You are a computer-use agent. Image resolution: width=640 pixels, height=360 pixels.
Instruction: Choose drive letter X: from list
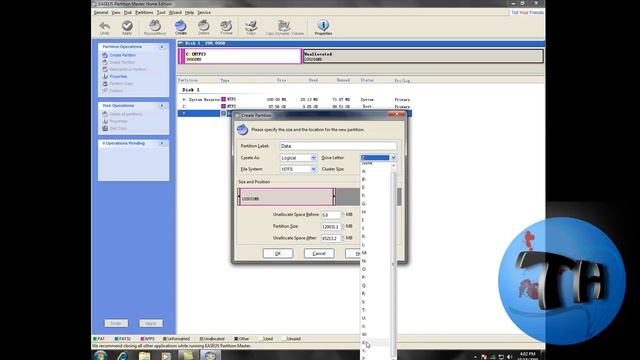click(376, 342)
